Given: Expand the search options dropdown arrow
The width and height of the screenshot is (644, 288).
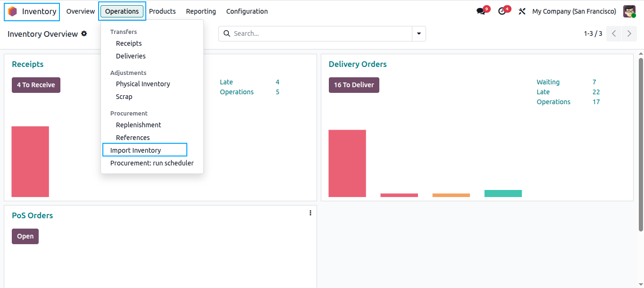Looking at the screenshot, I should (x=419, y=34).
